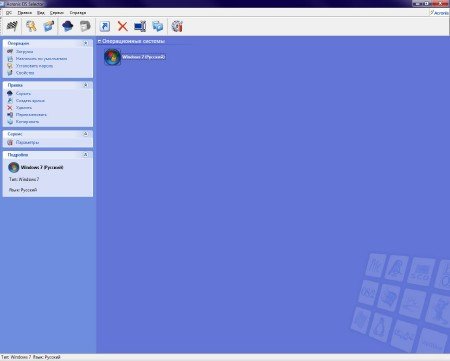Screen dimensions: 450x361
Task: Collapse the Правка sidebar panel
Action: point(85,85)
